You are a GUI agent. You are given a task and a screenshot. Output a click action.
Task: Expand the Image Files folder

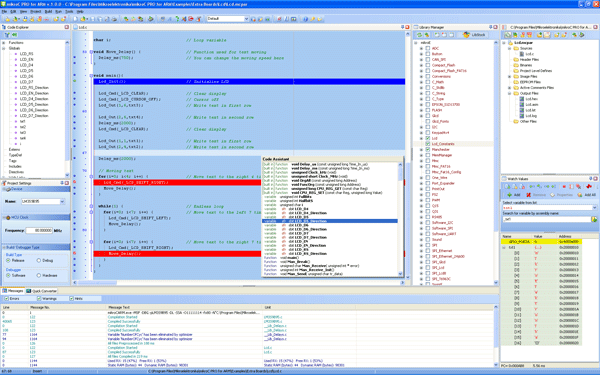(x=509, y=77)
